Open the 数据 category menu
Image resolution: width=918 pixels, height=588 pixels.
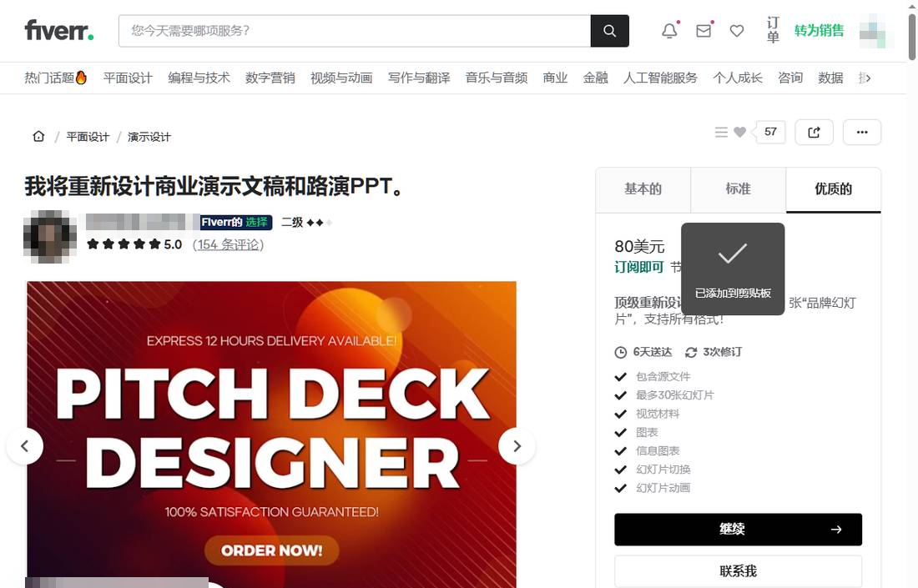pos(830,78)
